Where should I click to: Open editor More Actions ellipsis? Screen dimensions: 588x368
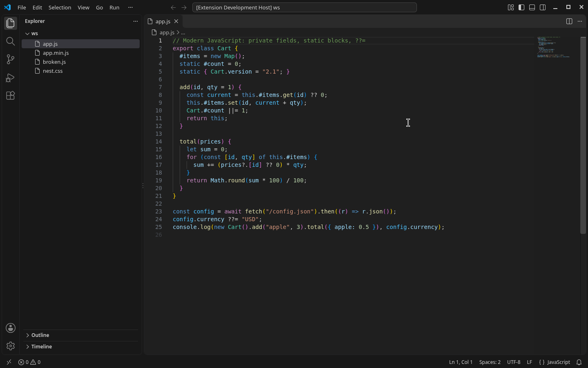coord(580,21)
